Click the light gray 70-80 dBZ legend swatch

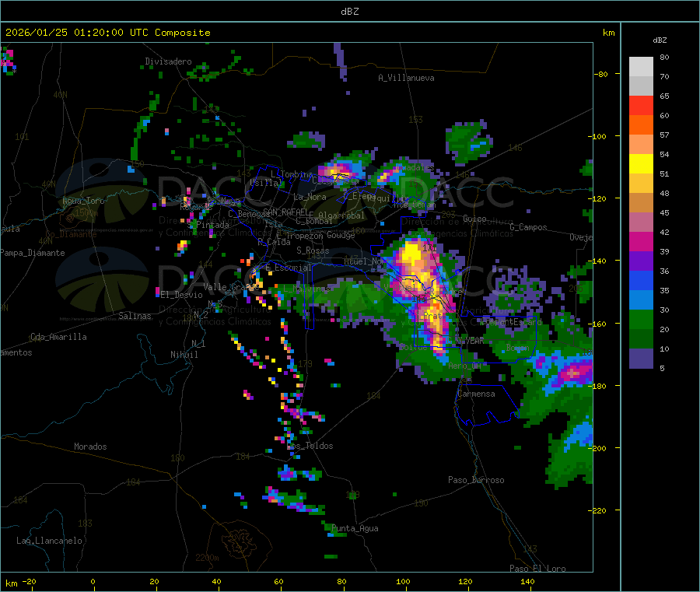pos(641,67)
